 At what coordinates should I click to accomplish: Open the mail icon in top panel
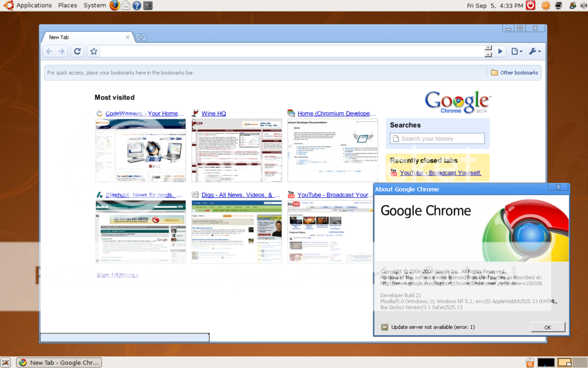[126, 5]
